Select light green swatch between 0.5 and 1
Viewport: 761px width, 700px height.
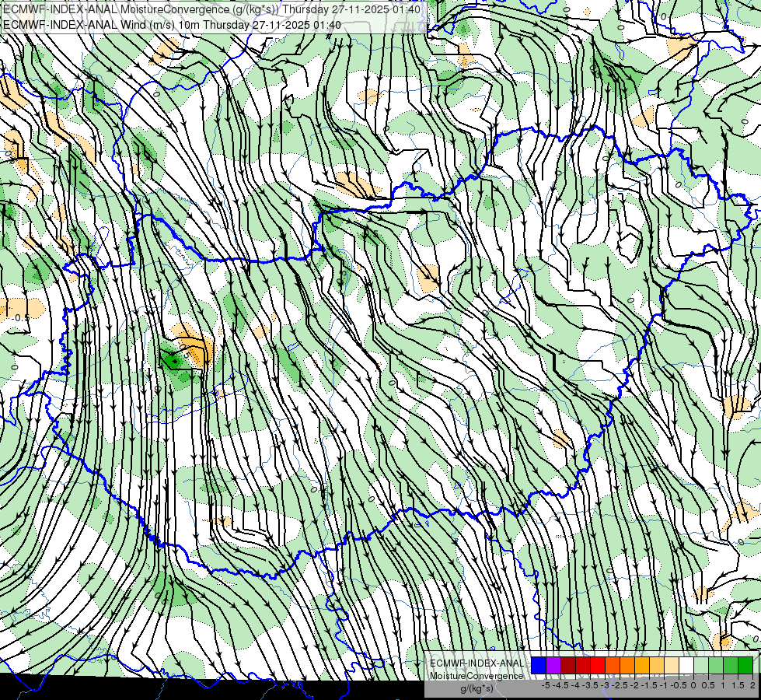(x=716, y=665)
